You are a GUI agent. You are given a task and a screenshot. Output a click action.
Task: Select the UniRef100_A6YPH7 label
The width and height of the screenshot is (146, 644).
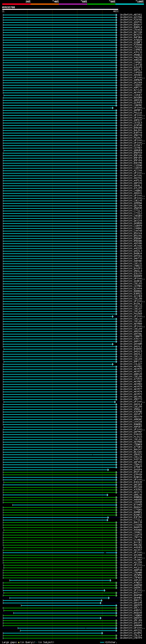(131, 93)
